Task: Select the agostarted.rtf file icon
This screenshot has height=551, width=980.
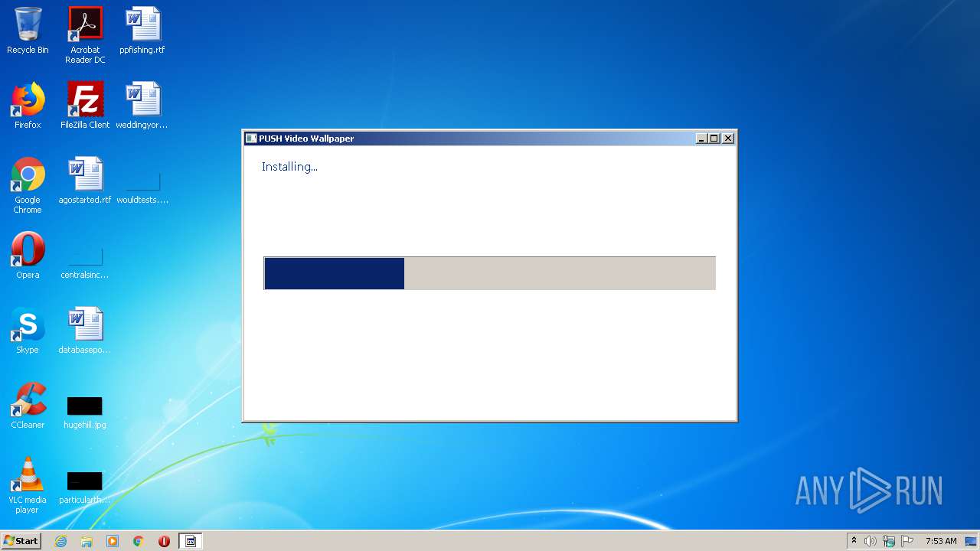Action: click(85, 181)
